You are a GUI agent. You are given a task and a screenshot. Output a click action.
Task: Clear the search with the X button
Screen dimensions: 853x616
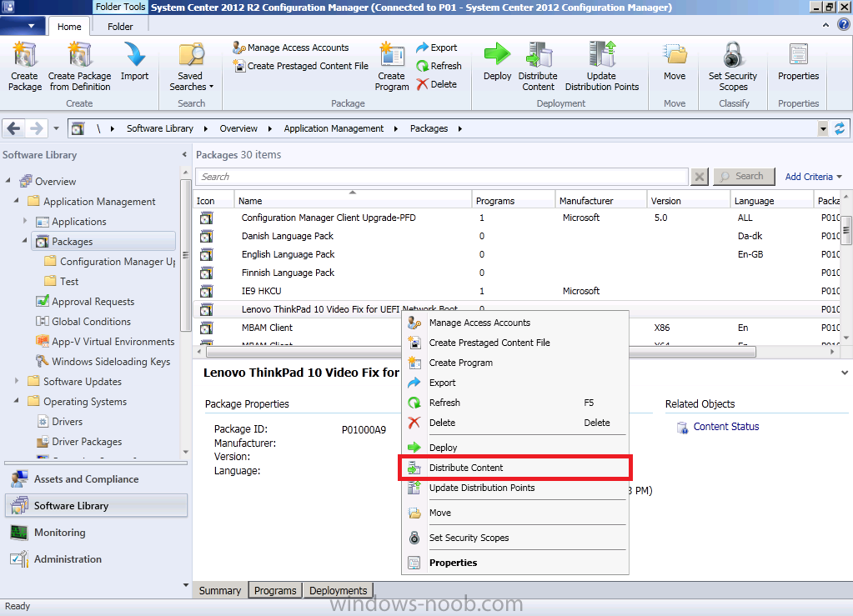click(700, 177)
